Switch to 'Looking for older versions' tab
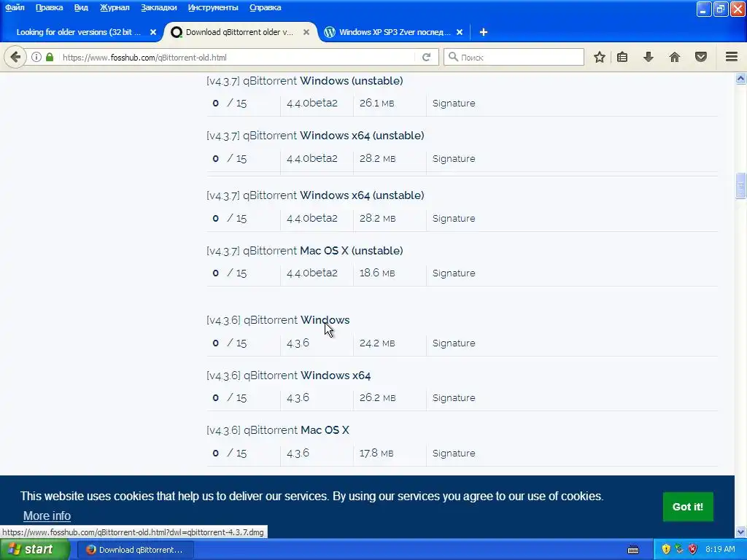The height and width of the screenshot is (560, 747). pos(79,32)
